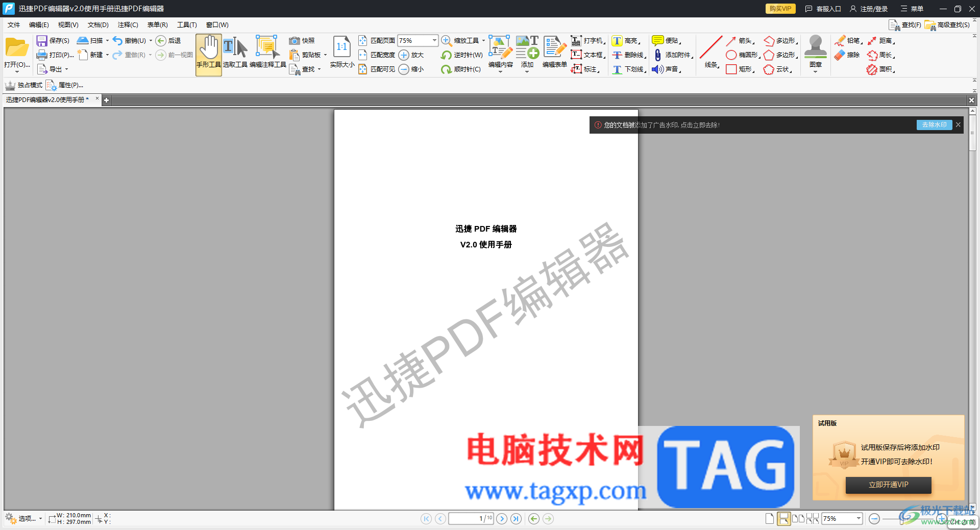Click the Snapshot (快照) camera icon

click(x=295, y=41)
